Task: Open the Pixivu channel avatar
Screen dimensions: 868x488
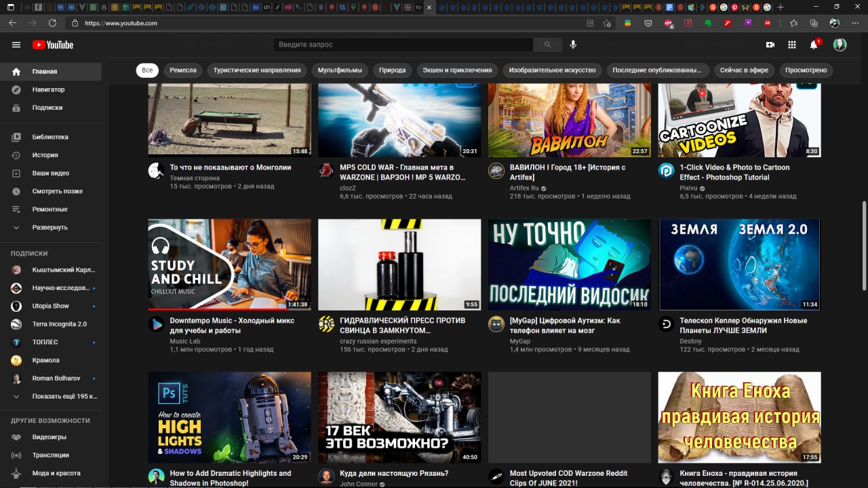Action: [666, 171]
